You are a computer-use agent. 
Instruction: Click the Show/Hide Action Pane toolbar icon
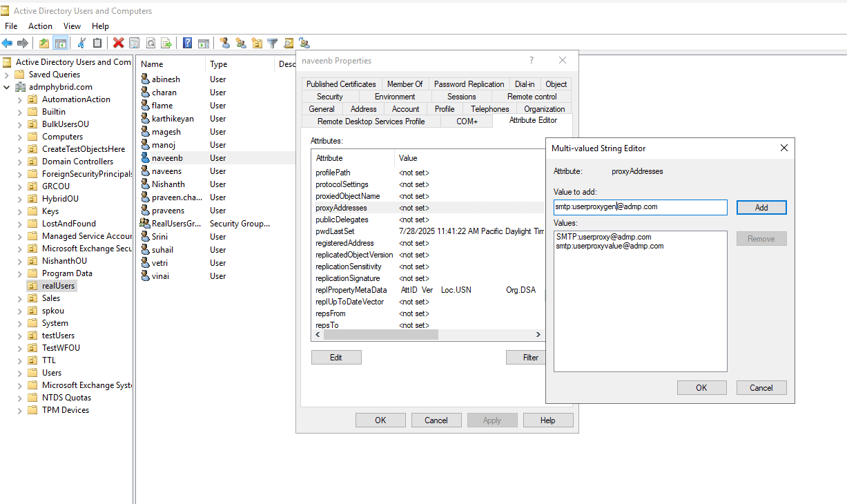pyautogui.click(x=204, y=43)
